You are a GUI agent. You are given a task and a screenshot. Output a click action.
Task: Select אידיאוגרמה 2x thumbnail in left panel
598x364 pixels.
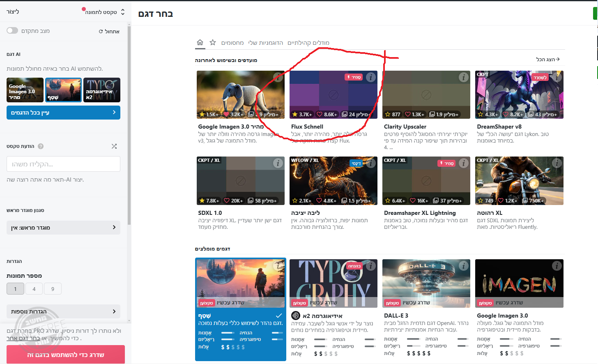pos(102,90)
